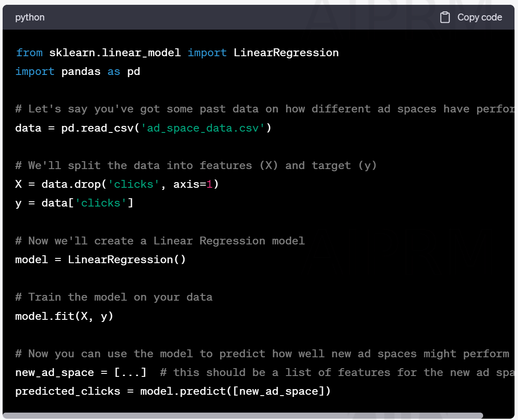Click the comment about splitting data into features
518x420 pixels.
point(196,166)
